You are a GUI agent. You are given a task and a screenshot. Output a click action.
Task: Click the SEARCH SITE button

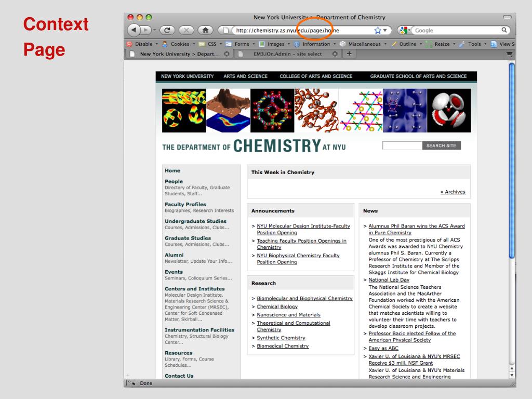[x=441, y=145]
